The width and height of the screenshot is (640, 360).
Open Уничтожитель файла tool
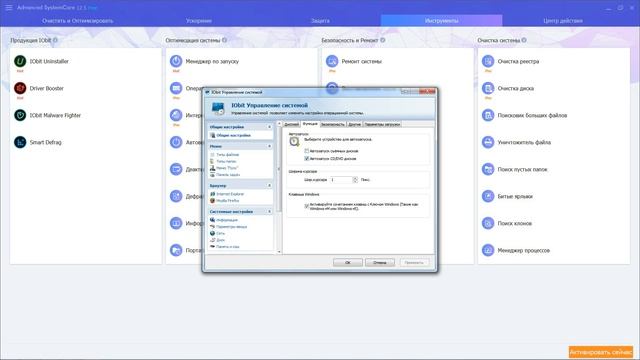(516, 142)
